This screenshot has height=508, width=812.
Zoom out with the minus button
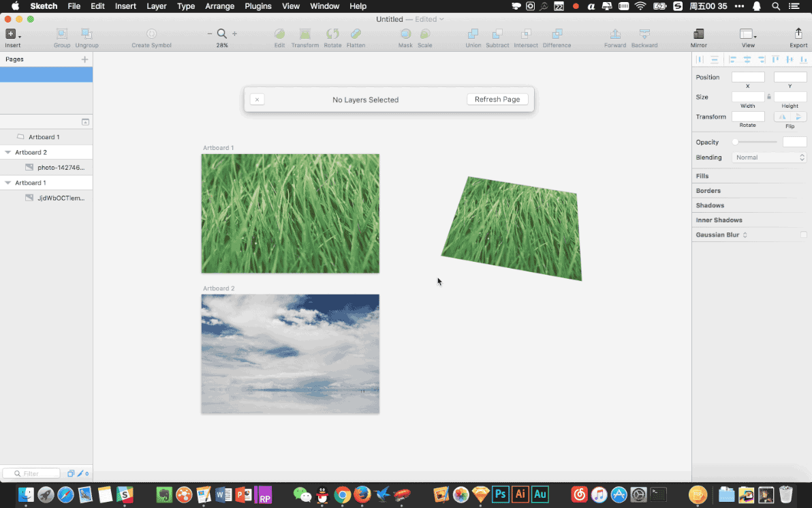[x=210, y=33]
